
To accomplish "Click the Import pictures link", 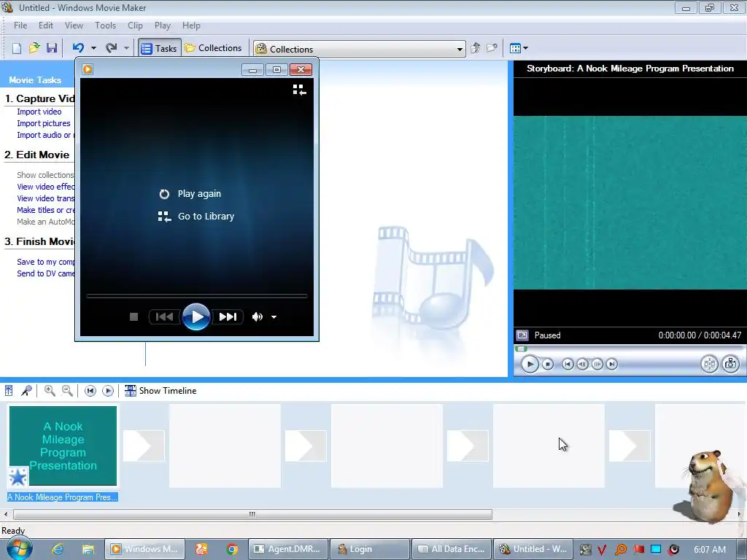I will pyautogui.click(x=43, y=123).
